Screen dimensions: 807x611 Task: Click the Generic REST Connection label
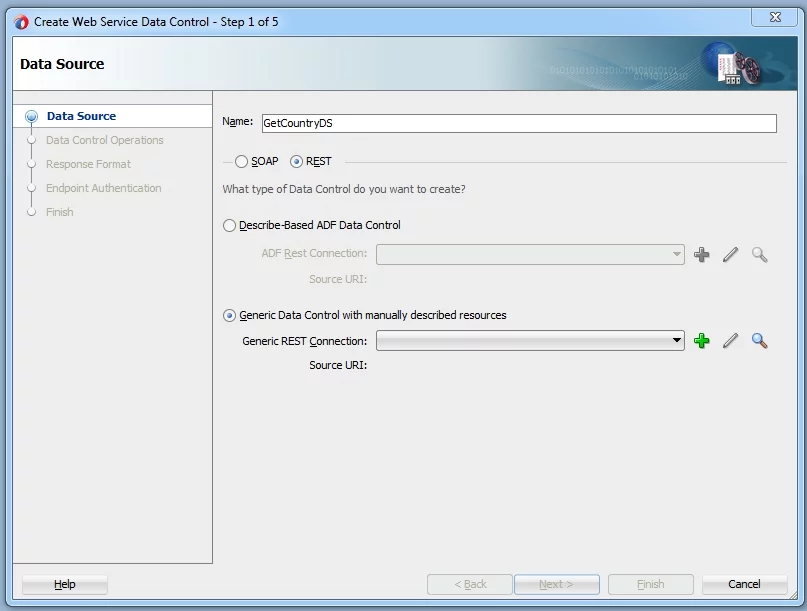[x=305, y=341]
